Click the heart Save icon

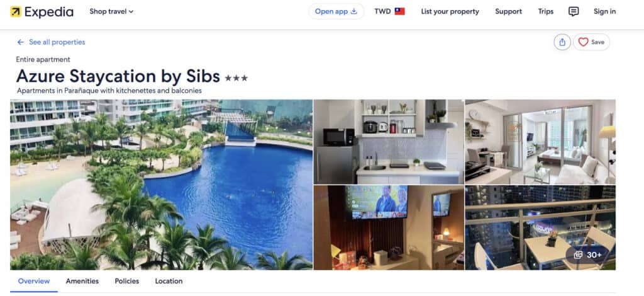coord(583,42)
